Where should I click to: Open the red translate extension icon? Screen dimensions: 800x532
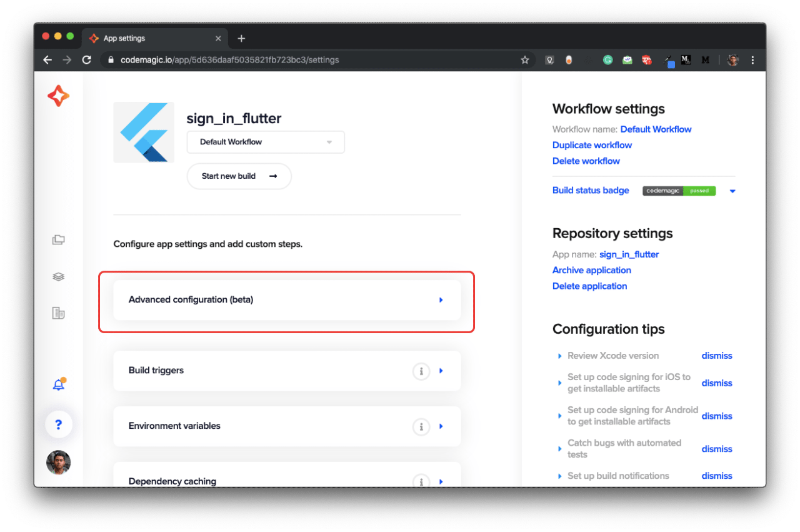tap(647, 60)
